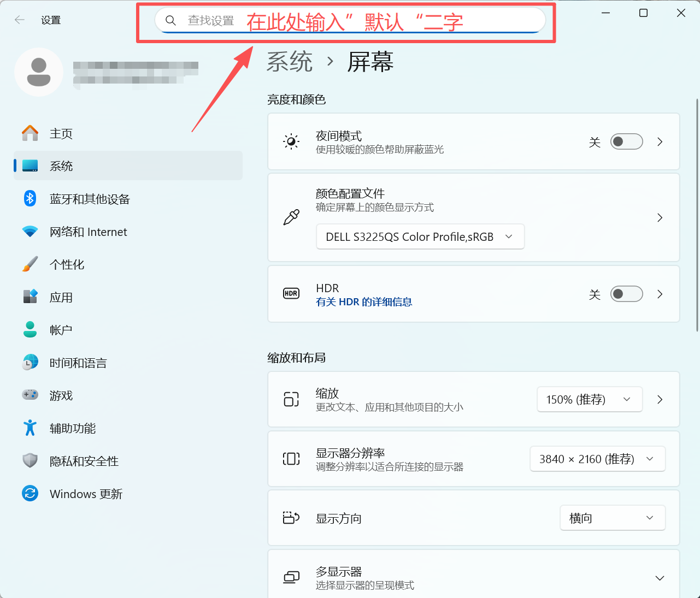Image resolution: width=700 pixels, height=598 pixels.
Task: Click the Wi-Fi network icon in sidebar
Action: click(x=30, y=232)
